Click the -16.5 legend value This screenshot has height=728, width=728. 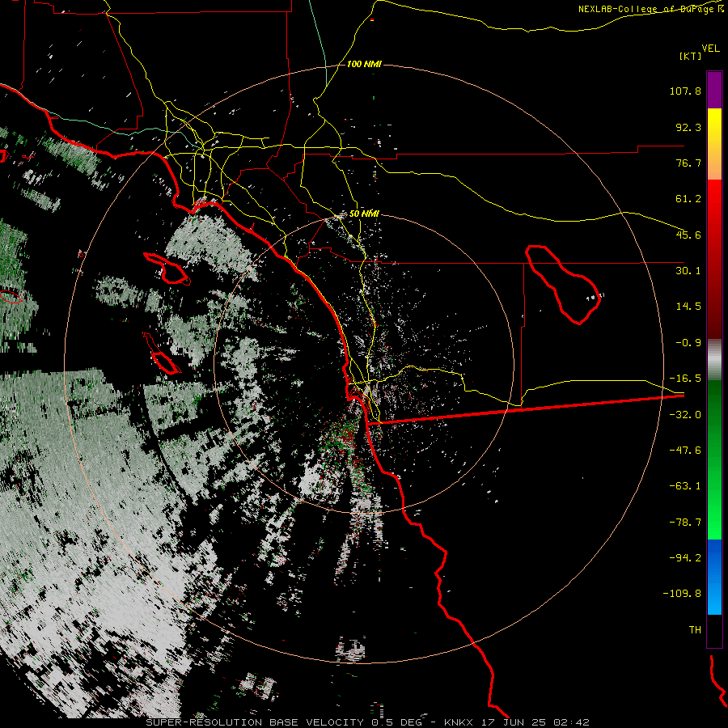pos(685,379)
